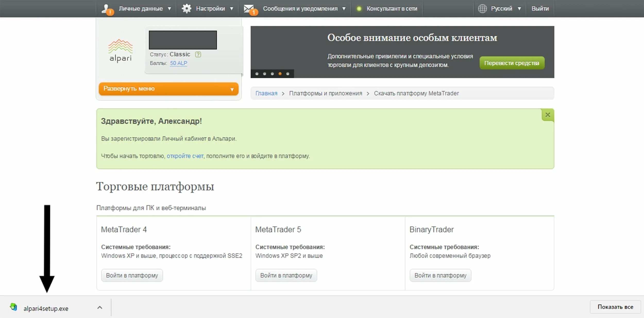This screenshot has height=318, width=644.
Task: Click Войти в платформу under MetaTrader 4
Action: point(132,275)
